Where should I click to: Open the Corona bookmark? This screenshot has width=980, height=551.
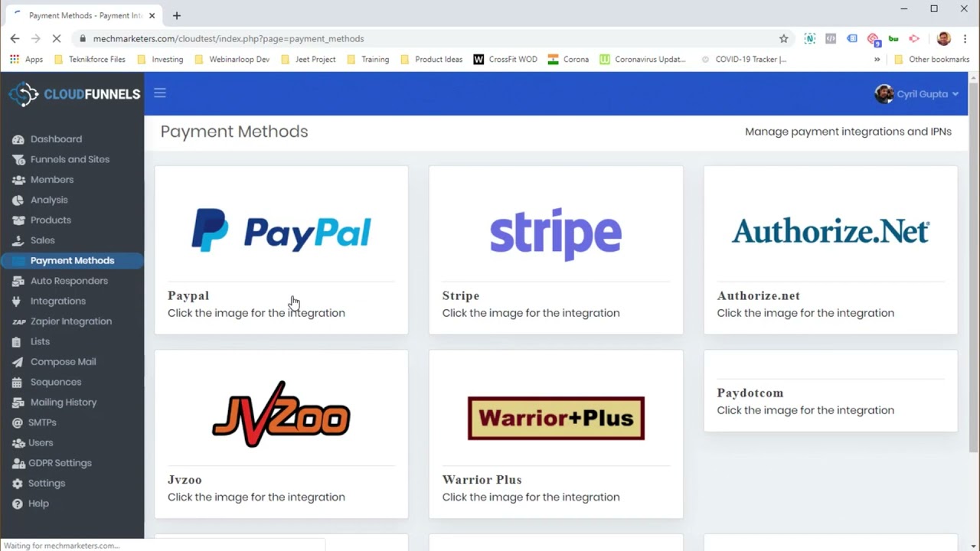pos(568,59)
